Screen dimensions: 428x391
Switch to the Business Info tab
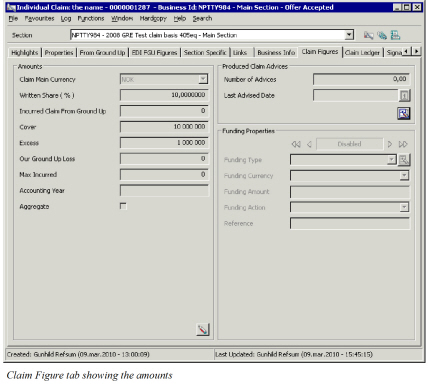276,53
